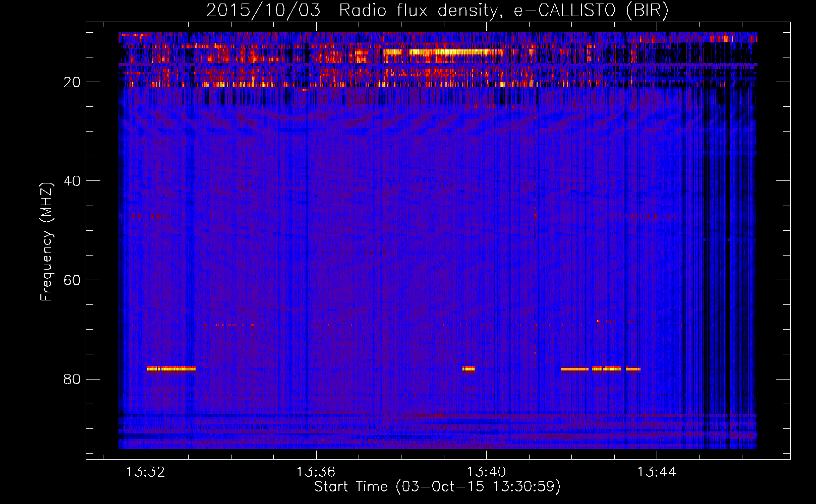Click the 'Frequency (MHZ)' y-axis label
The width and height of the screenshot is (816, 504).
coord(46,242)
